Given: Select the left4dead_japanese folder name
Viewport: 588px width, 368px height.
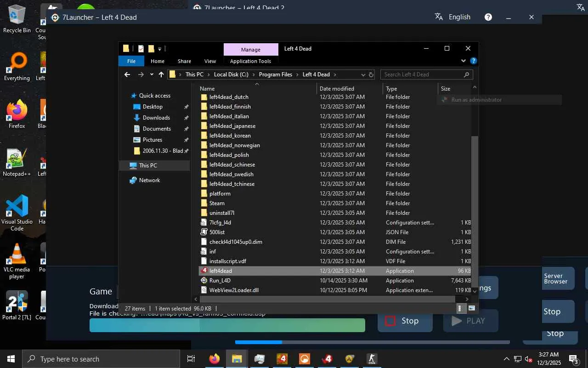Looking at the screenshot, I should 232,126.
